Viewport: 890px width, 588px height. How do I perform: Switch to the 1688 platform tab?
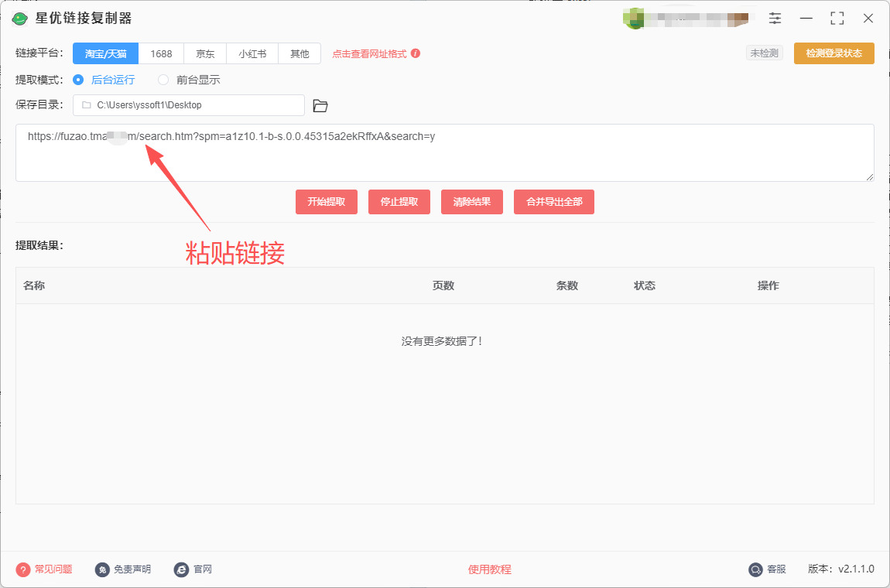161,54
